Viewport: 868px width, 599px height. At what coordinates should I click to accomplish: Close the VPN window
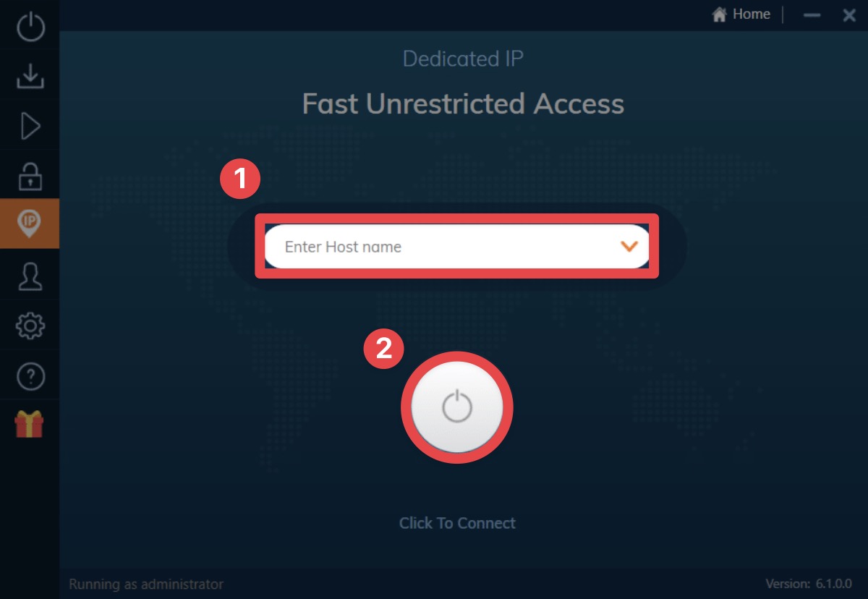point(849,15)
